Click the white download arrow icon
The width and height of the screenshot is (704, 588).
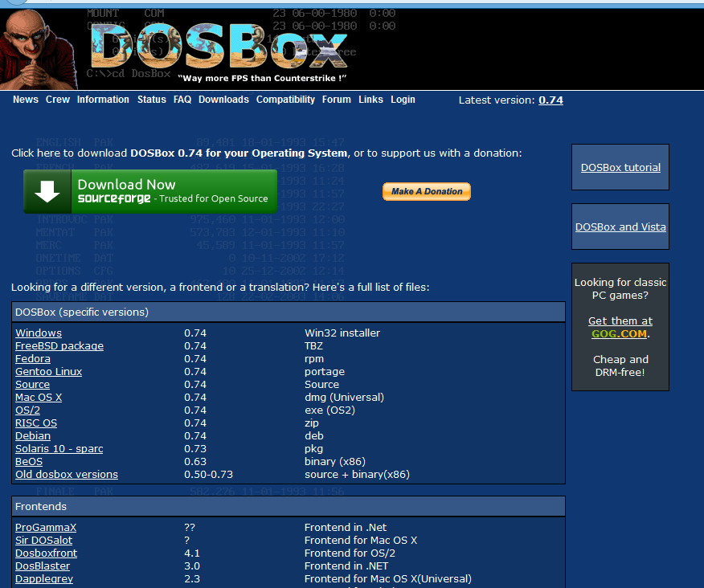tap(47, 192)
